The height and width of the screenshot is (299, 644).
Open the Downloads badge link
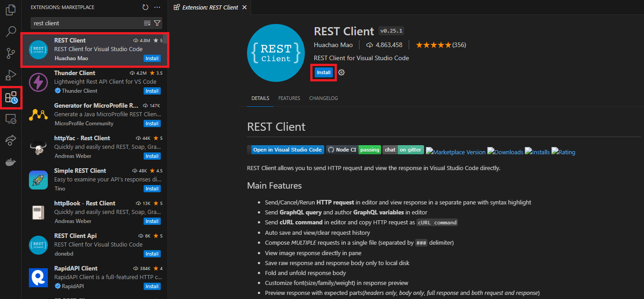click(505, 152)
